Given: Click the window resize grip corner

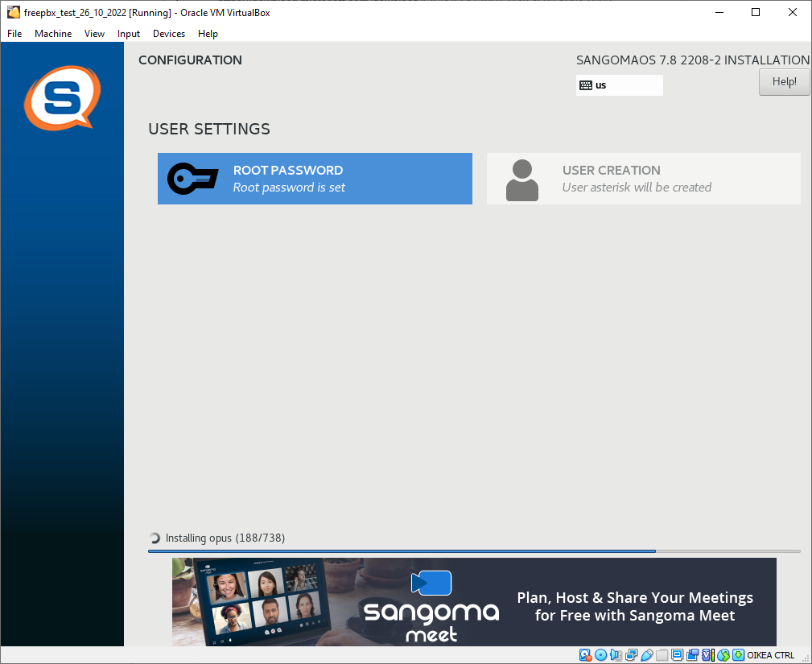Looking at the screenshot, I should 806,658.
